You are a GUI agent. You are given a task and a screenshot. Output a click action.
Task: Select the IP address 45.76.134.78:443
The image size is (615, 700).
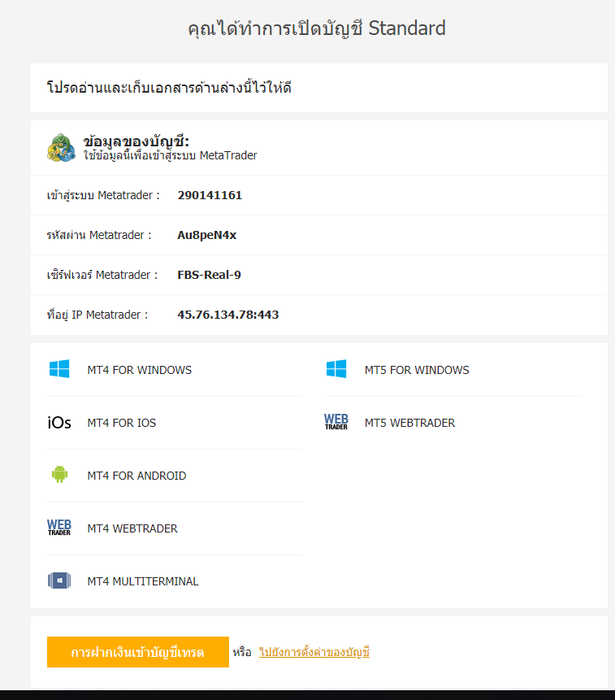point(228,315)
